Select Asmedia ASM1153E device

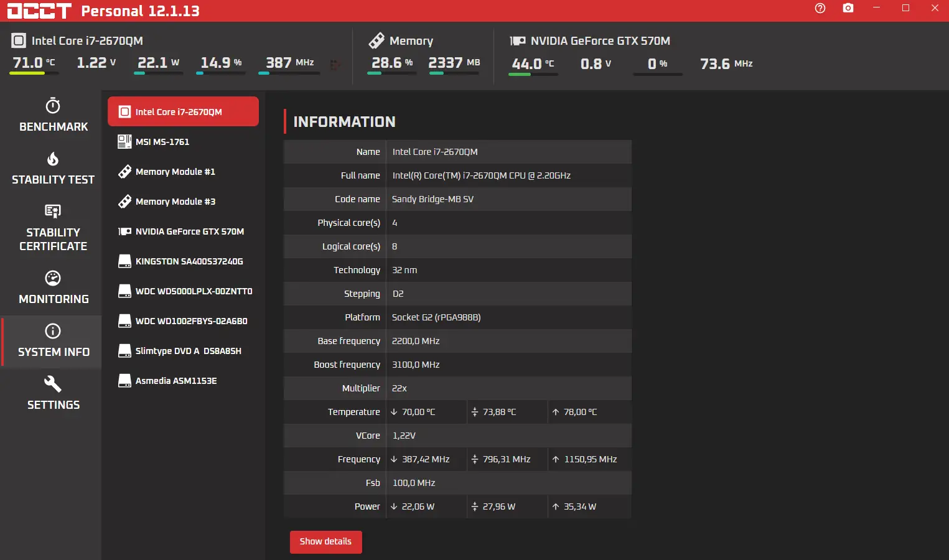click(x=183, y=381)
